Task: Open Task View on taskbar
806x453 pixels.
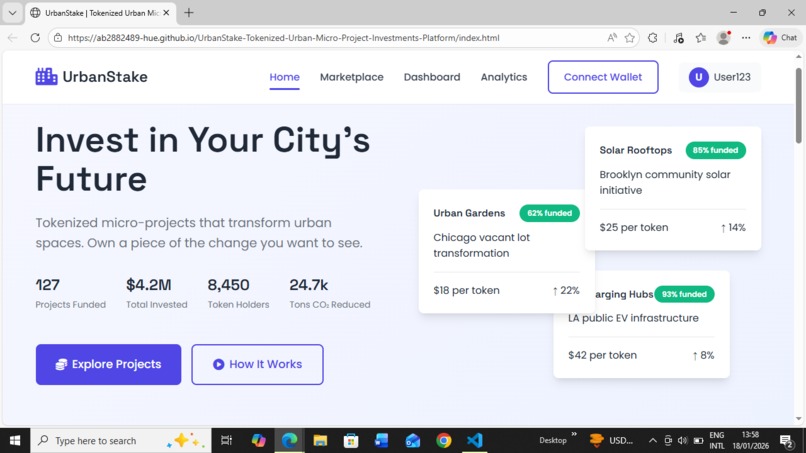Action: (226, 441)
